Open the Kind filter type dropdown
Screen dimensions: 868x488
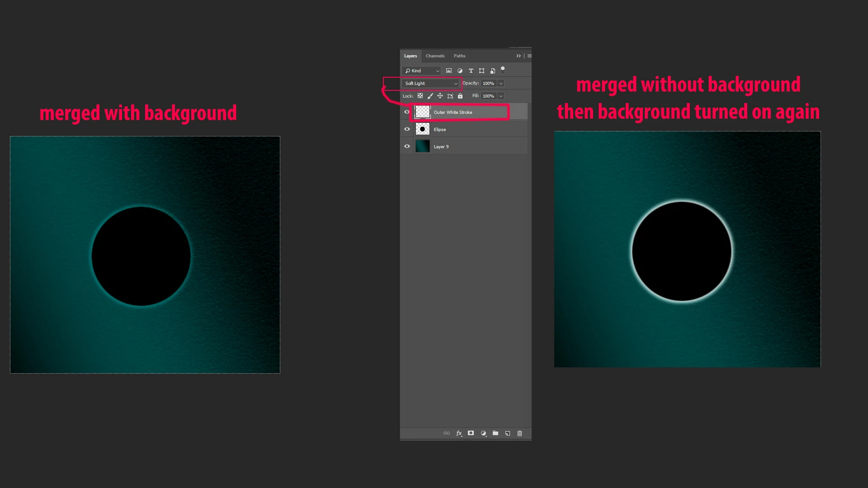pos(422,71)
